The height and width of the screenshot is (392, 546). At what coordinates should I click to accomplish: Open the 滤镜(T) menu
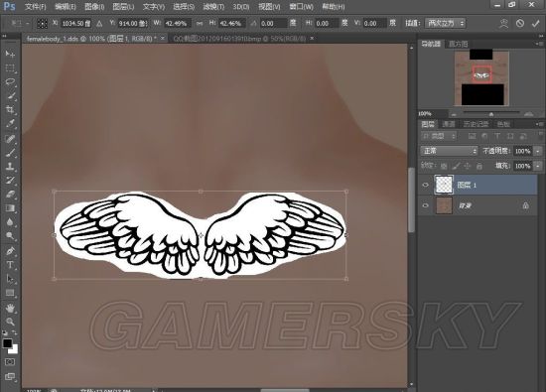213,7
